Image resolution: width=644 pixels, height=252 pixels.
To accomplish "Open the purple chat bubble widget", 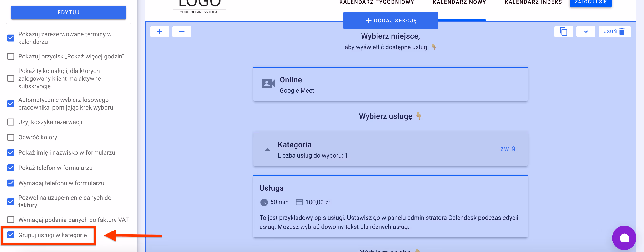I will (x=624, y=237).
